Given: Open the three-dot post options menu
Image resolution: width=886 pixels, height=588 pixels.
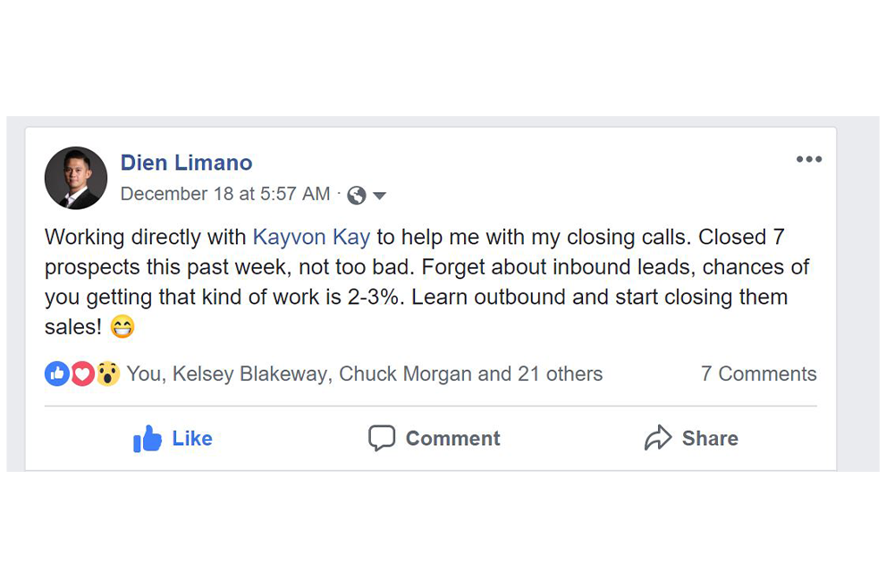Looking at the screenshot, I should coord(808,159).
